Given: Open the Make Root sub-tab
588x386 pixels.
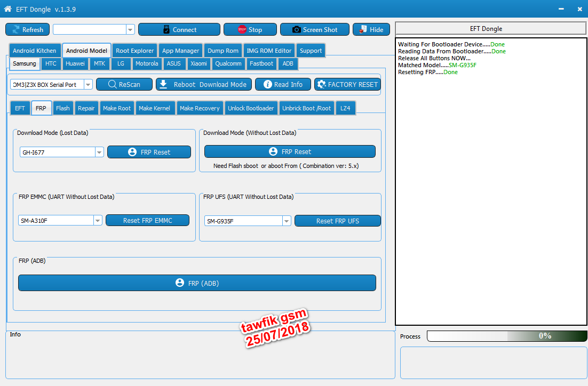Looking at the screenshot, I should click(117, 108).
